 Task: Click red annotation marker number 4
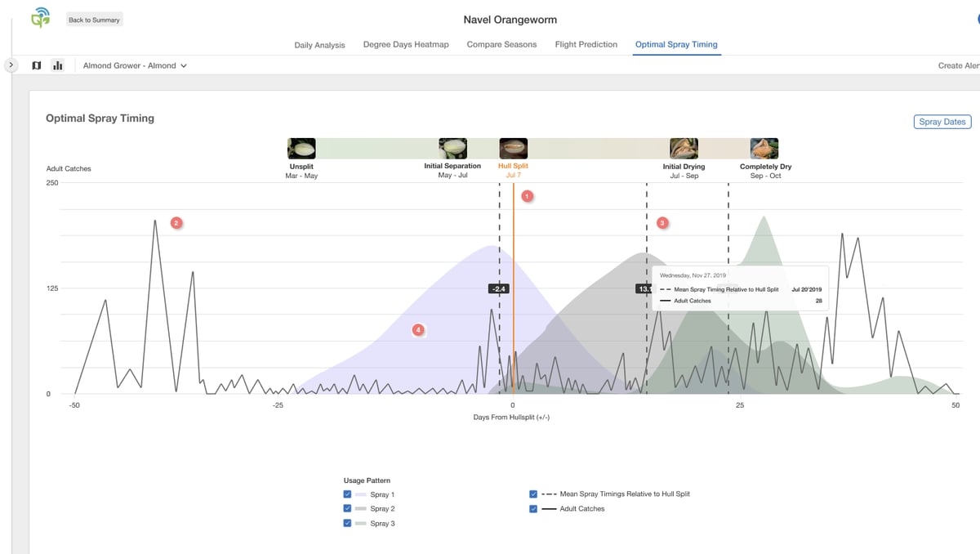418,330
